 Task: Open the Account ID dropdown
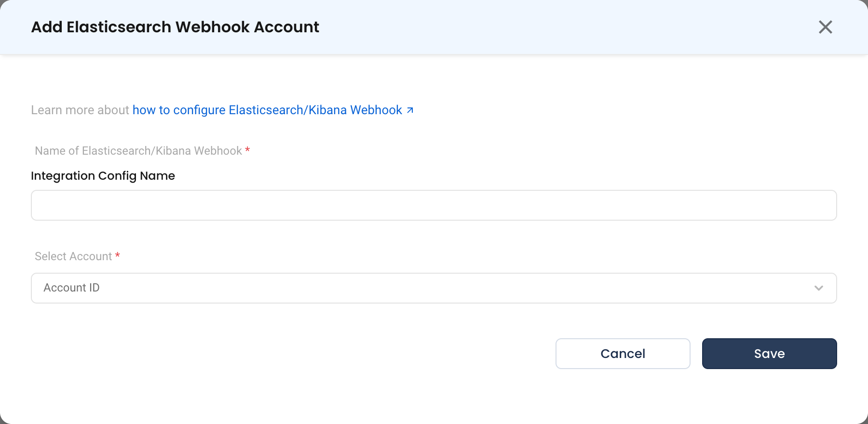click(x=434, y=288)
